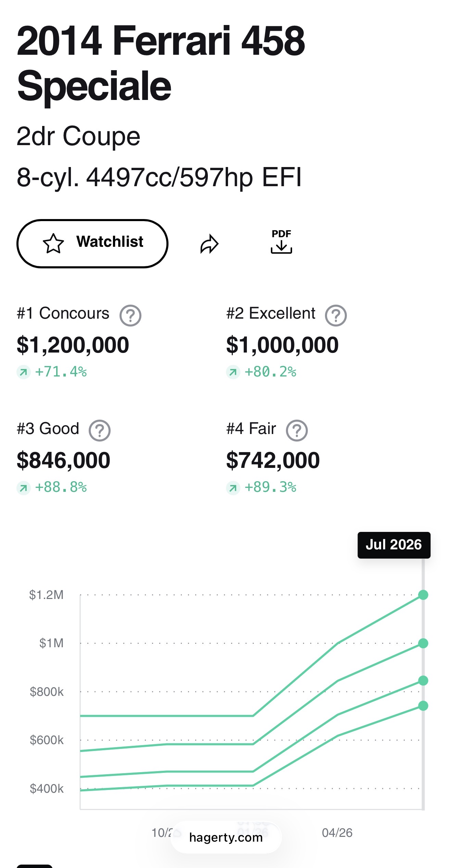
Task: Tap the Jul 2026 chart tooltip
Action: [394, 545]
